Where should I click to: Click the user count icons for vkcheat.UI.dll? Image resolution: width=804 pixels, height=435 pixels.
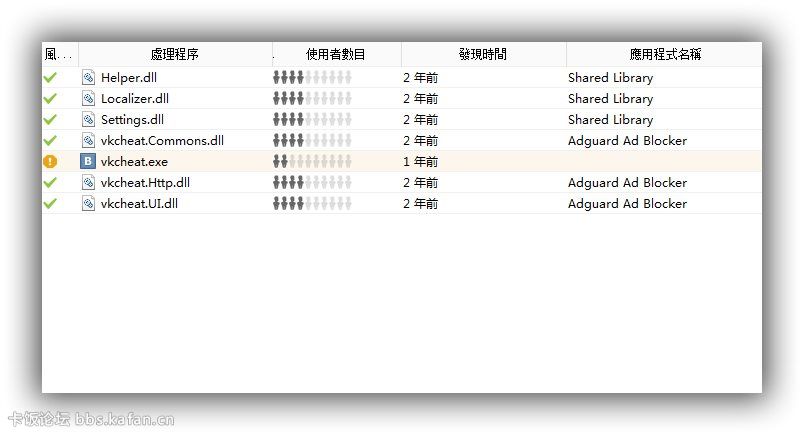point(312,204)
